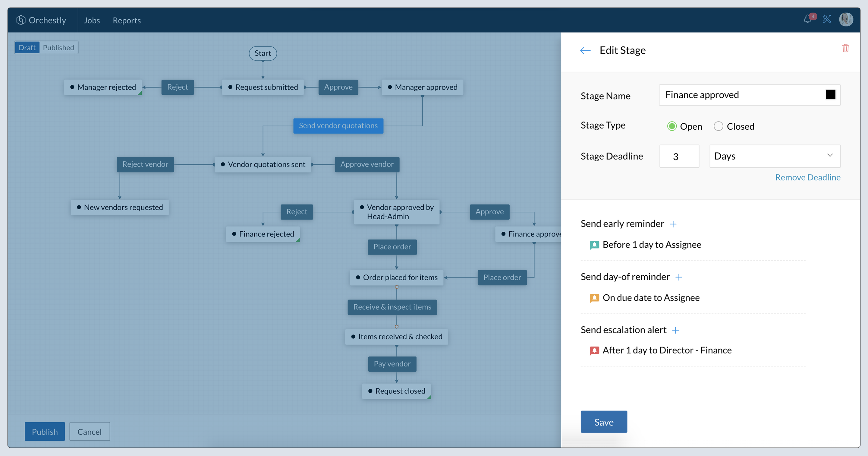Toggle the Draft tab view

coord(26,47)
